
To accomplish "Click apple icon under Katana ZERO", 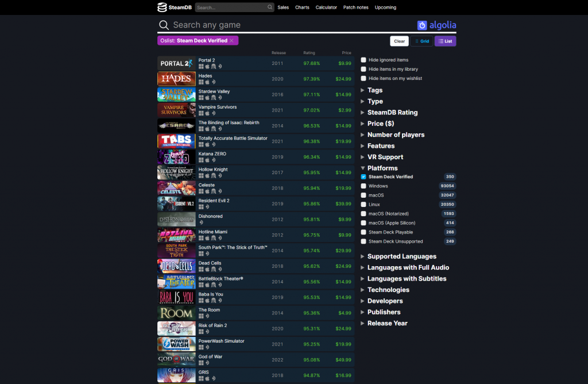I will tap(207, 160).
